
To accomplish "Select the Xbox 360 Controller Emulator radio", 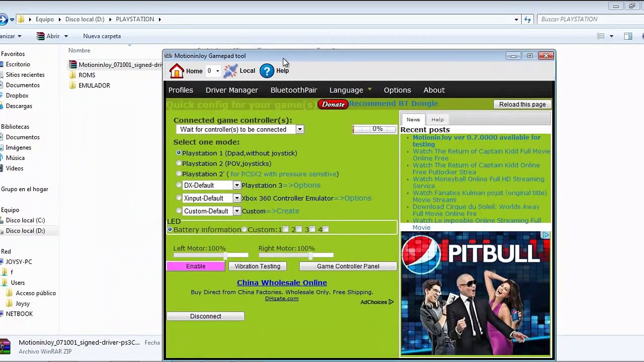I will pyautogui.click(x=179, y=198).
